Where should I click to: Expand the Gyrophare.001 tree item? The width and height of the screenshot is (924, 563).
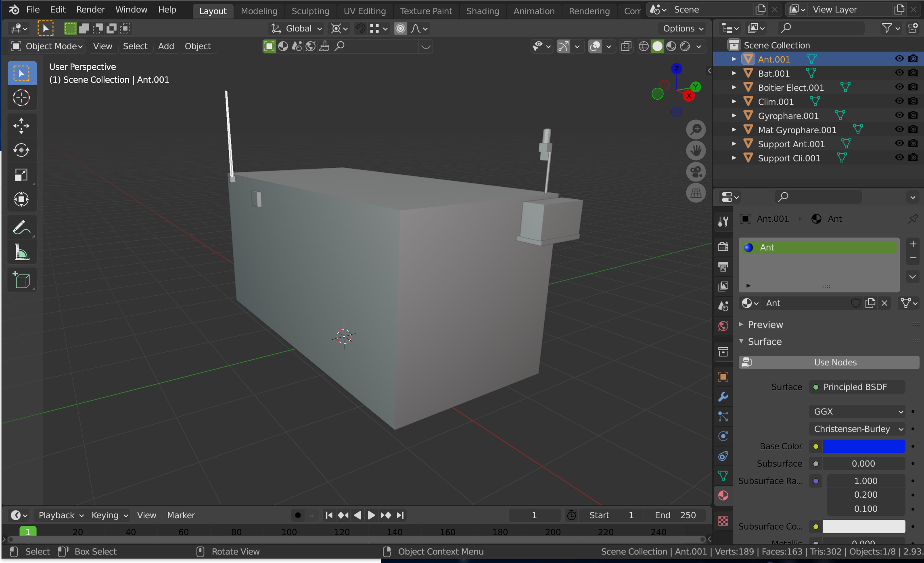734,116
